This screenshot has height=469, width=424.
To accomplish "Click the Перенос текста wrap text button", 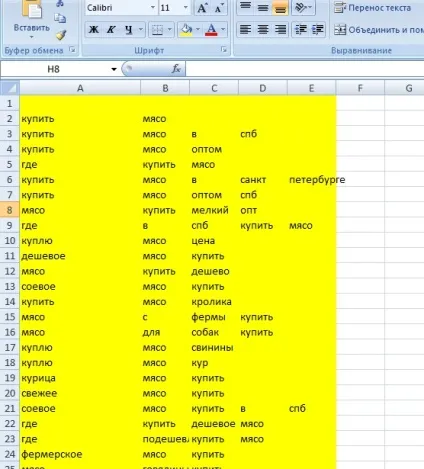I will tap(372, 8).
